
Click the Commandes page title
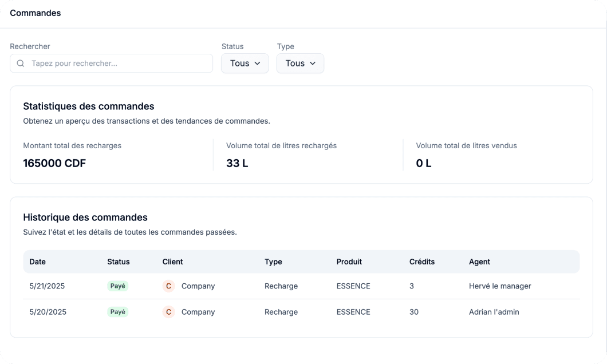35,13
